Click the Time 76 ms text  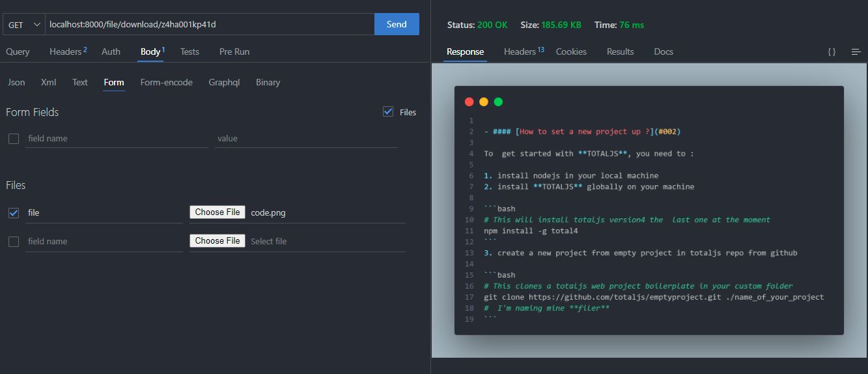(619, 25)
